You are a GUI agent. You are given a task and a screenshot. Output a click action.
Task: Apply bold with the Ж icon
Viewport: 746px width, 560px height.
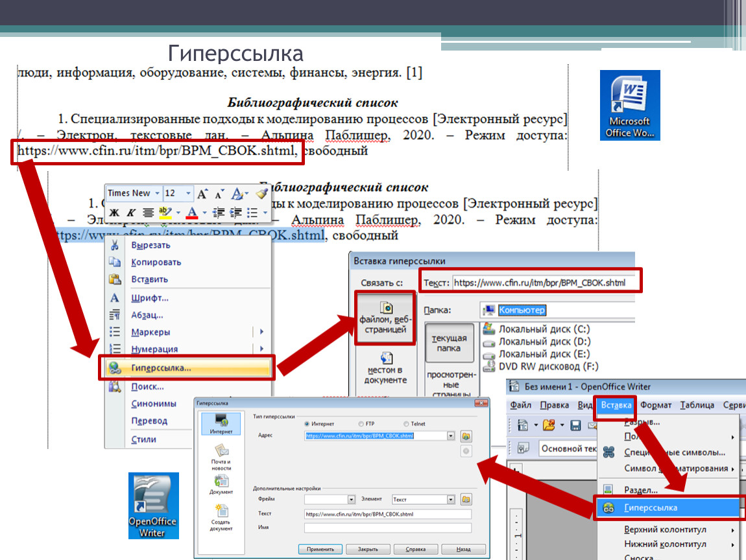115,213
